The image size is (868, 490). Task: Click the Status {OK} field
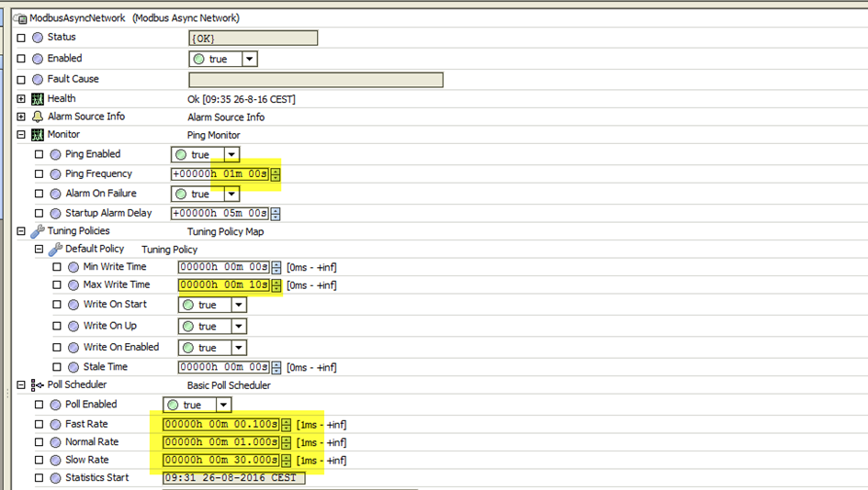tap(253, 39)
